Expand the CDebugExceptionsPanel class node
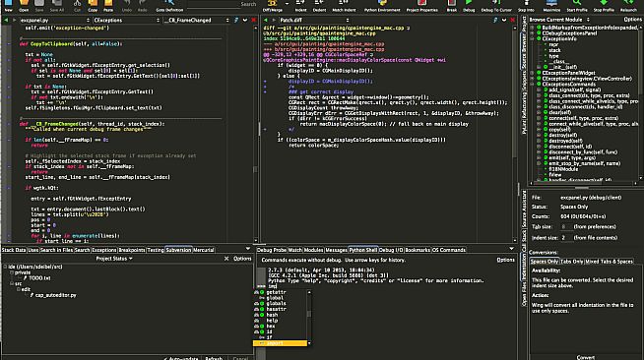 pyautogui.click(x=533, y=33)
